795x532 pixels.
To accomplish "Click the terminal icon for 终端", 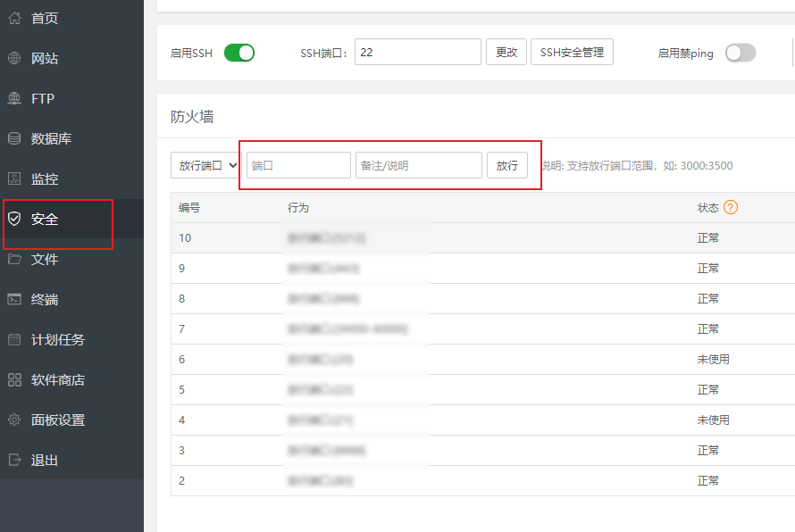I will (x=14, y=299).
